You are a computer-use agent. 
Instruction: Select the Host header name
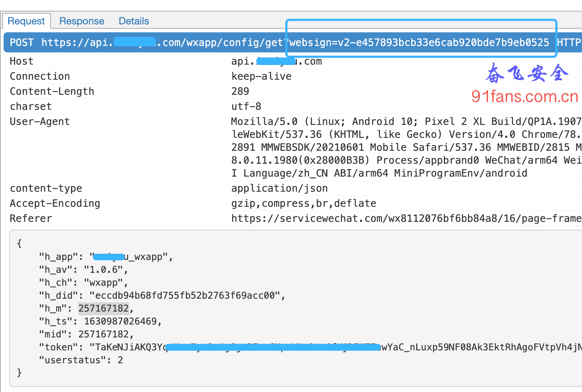click(x=22, y=61)
